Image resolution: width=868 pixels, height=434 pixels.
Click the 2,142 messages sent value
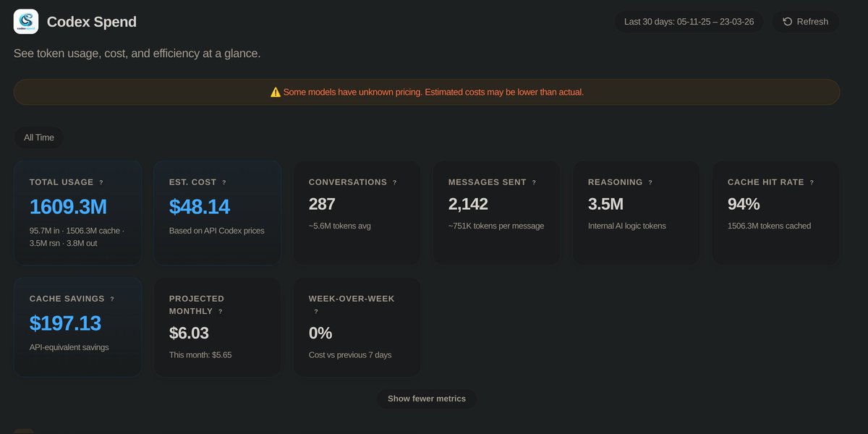[468, 205]
